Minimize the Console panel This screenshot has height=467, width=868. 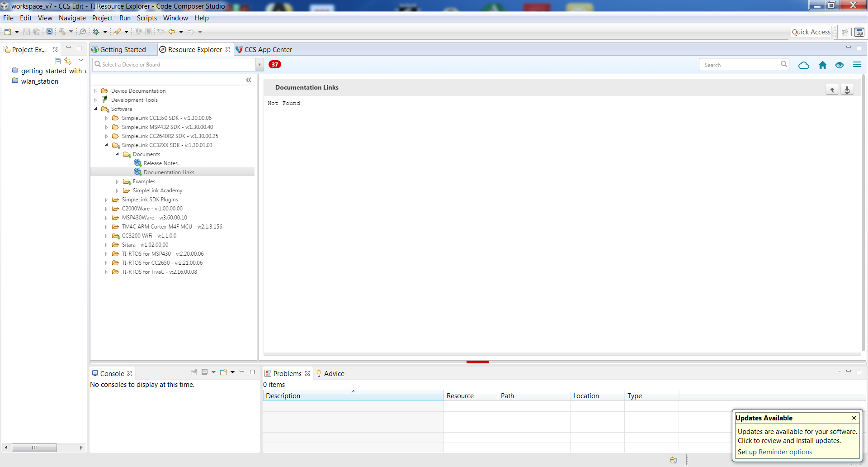(242, 372)
